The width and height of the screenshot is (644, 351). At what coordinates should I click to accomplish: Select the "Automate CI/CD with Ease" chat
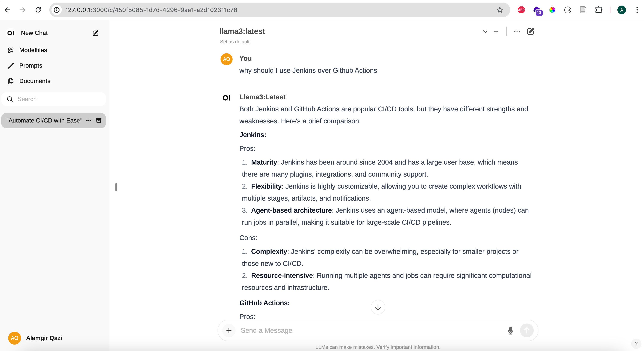pos(44,121)
